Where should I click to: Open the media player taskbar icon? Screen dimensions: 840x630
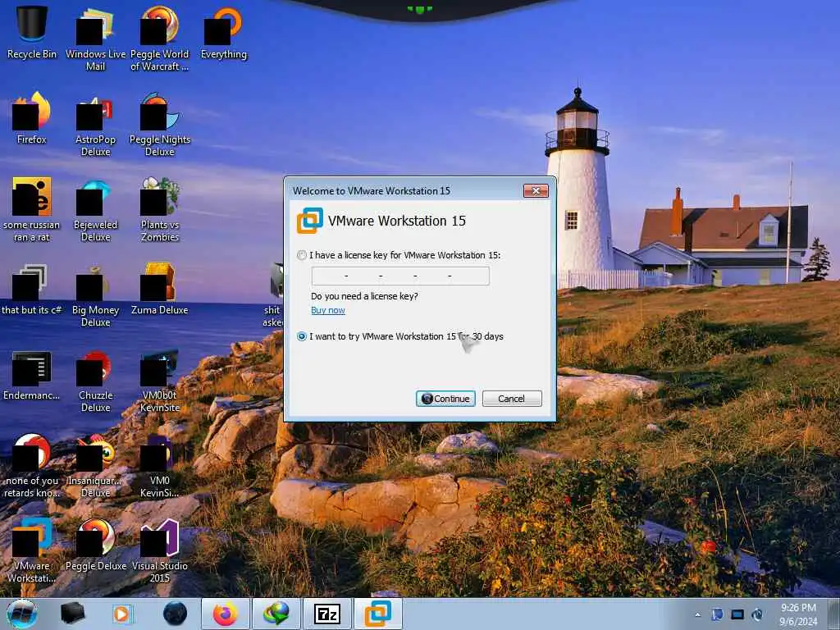click(x=123, y=614)
